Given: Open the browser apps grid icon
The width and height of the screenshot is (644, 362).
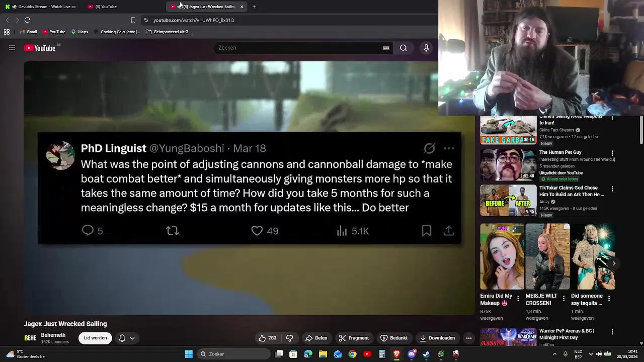Looking at the screenshot, I should [7, 32].
